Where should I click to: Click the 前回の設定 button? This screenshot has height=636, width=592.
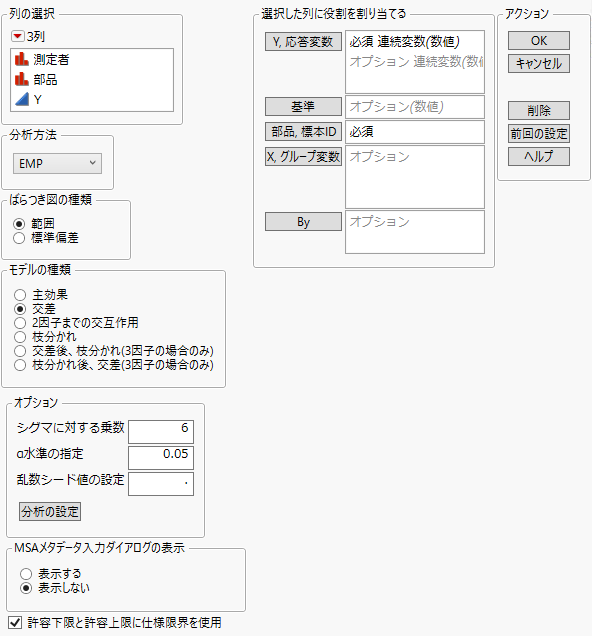[x=539, y=133]
